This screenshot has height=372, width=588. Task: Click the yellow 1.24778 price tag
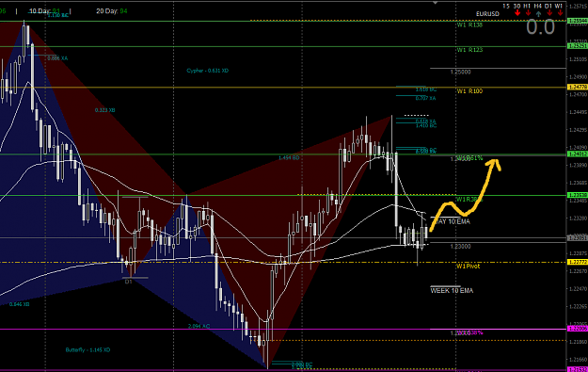point(578,87)
